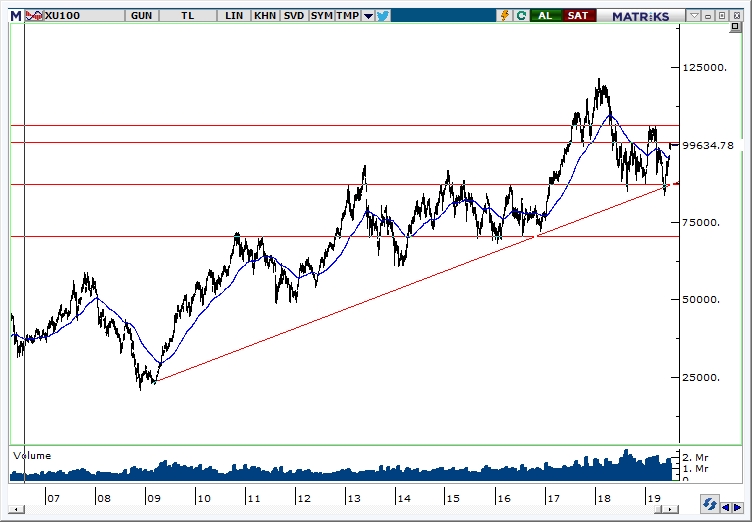Toggle the KHN button
The width and height of the screenshot is (752, 522).
(265, 16)
